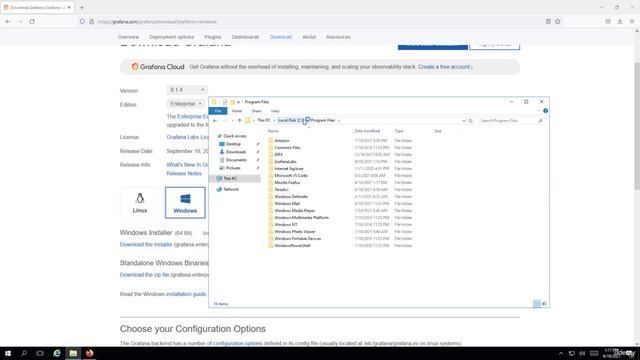
Task: Select the Microsoft VS Code folder
Action: 291,176
